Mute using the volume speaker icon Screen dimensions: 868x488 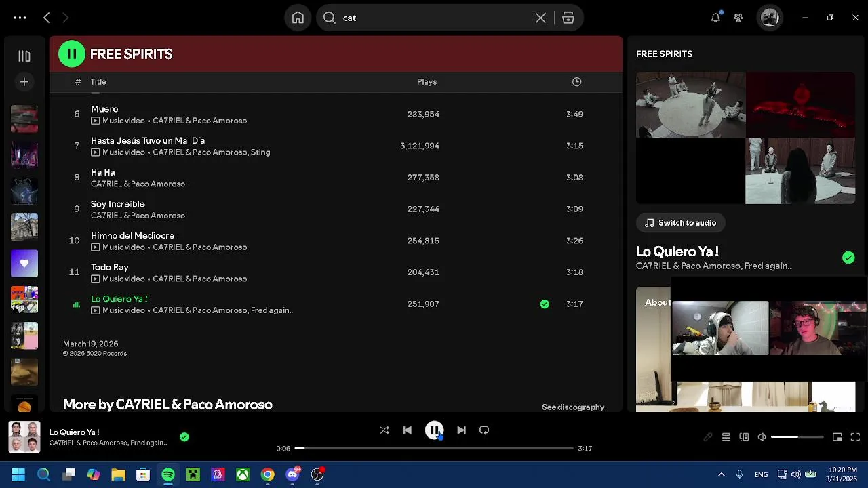pyautogui.click(x=762, y=437)
